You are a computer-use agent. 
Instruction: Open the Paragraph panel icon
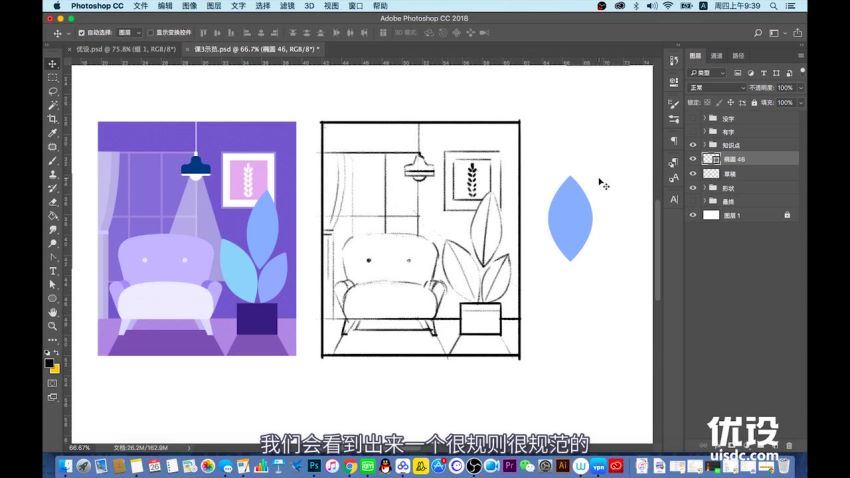[674, 140]
